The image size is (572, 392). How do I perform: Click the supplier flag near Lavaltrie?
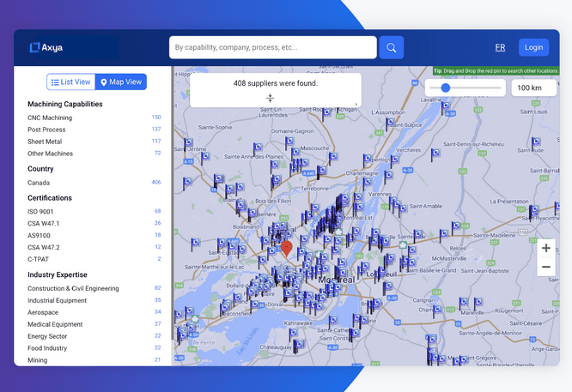(445, 108)
